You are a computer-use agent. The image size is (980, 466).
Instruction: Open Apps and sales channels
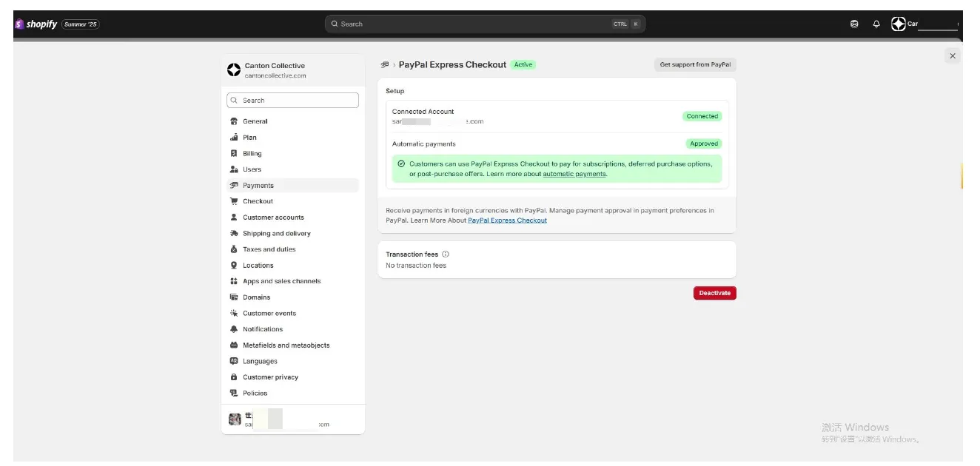(292, 281)
